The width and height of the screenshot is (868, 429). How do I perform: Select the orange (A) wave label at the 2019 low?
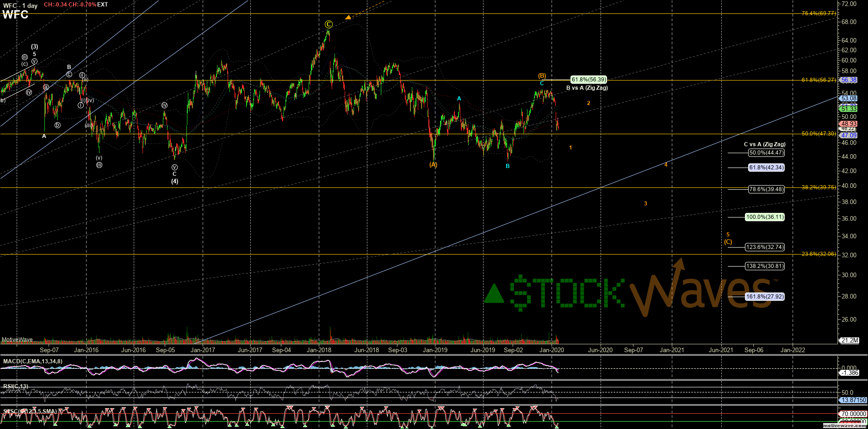(x=433, y=165)
